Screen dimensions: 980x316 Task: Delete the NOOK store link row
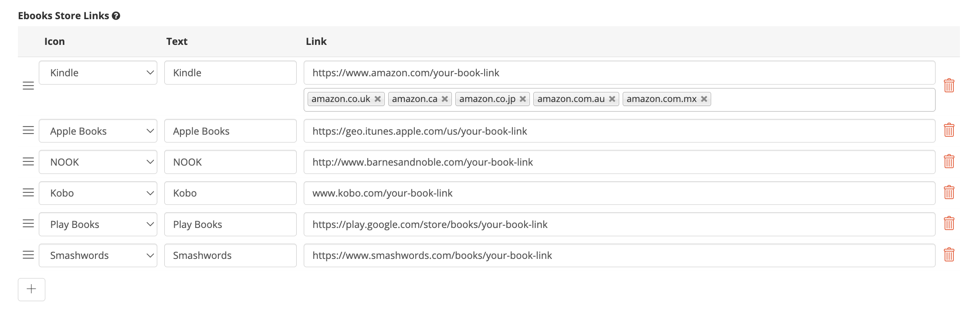(x=950, y=161)
